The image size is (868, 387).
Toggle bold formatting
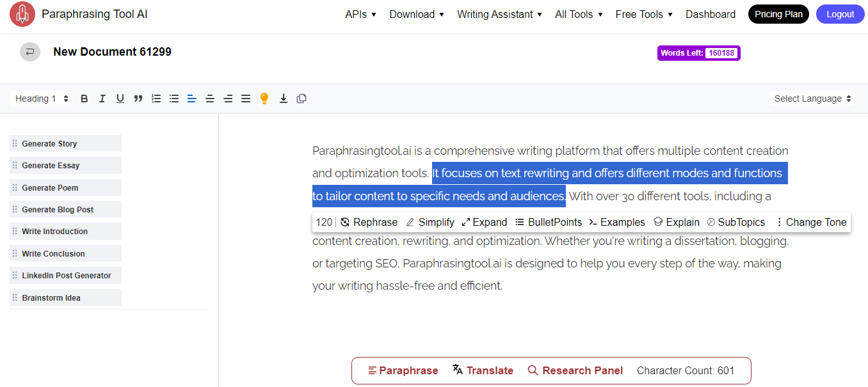coord(84,99)
